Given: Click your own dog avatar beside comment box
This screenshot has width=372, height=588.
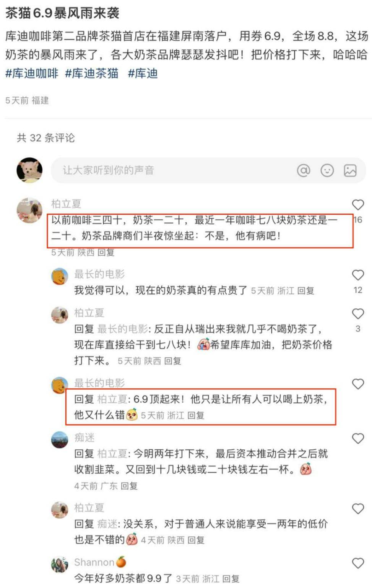Looking at the screenshot, I should tap(29, 170).
